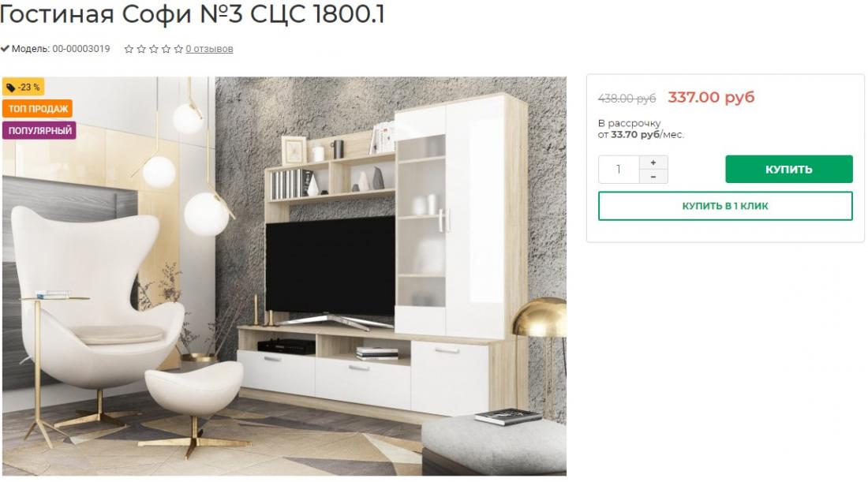The width and height of the screenshot is (868, 482).
Task: Open the 0 отзывов reviews link
Action: 209,49
